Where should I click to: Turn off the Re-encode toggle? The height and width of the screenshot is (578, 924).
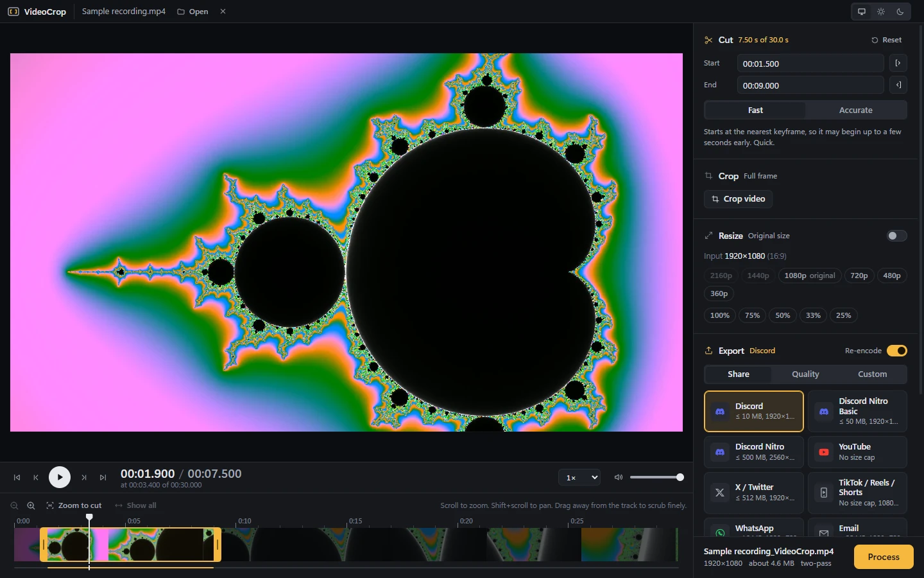coord(896,351)
